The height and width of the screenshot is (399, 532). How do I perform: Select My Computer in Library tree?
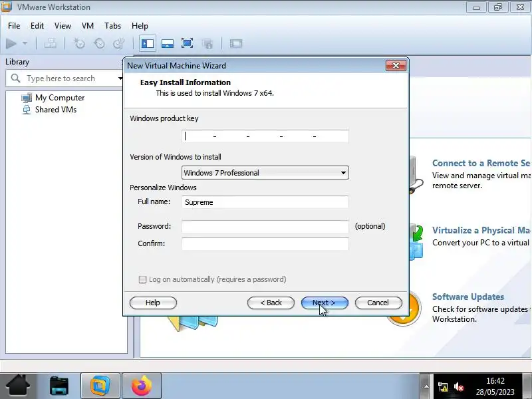pos(60,98)
